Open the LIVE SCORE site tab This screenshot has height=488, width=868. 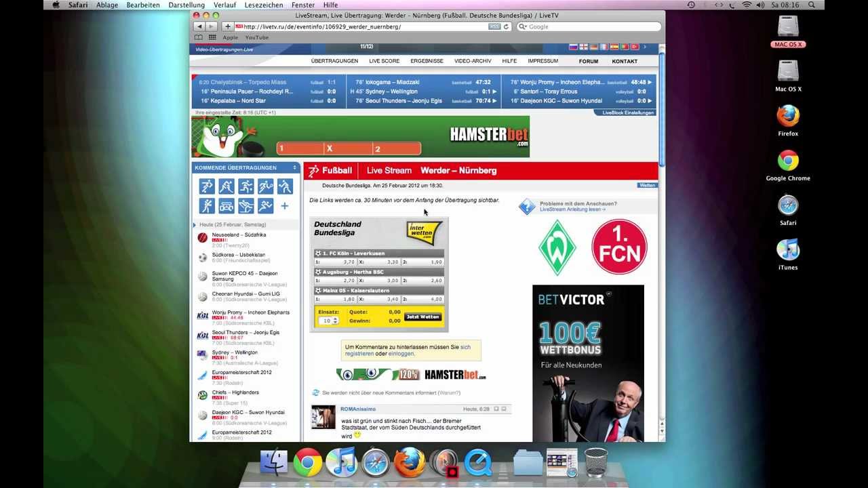click(384, 61)
